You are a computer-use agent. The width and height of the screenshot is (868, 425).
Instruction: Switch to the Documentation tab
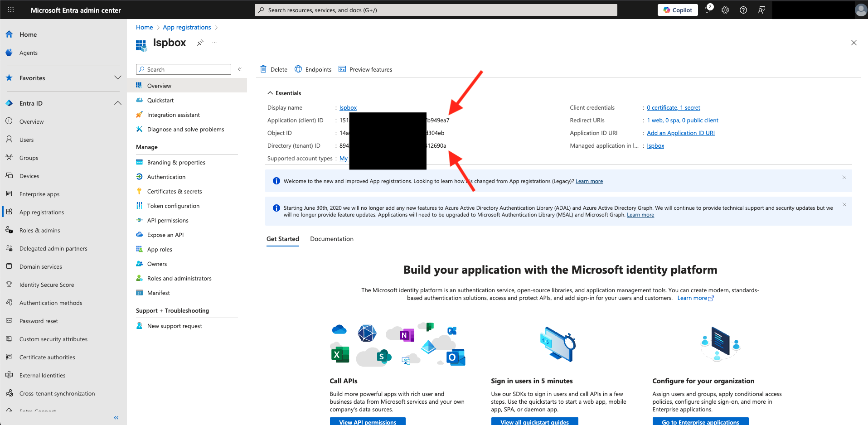[331, 239]
